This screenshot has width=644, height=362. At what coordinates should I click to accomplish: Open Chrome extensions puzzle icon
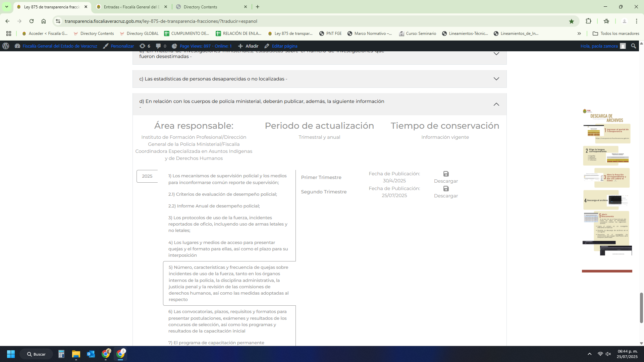tap(588, 21)
